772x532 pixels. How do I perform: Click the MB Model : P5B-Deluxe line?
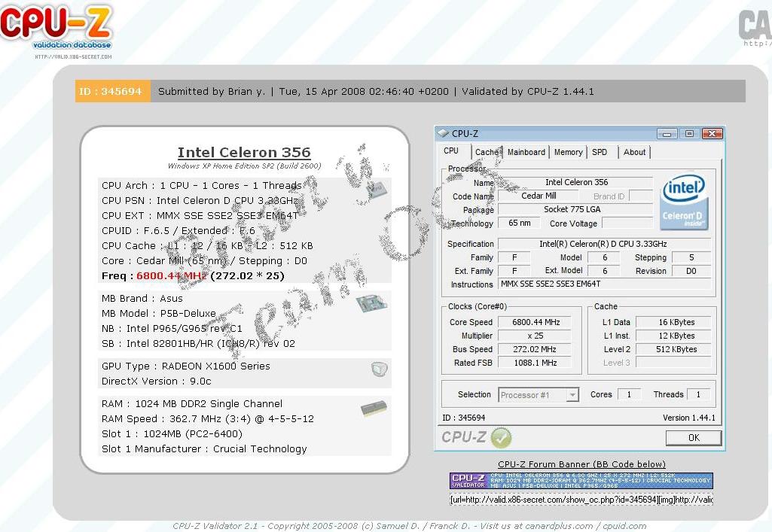coord(158,313)
